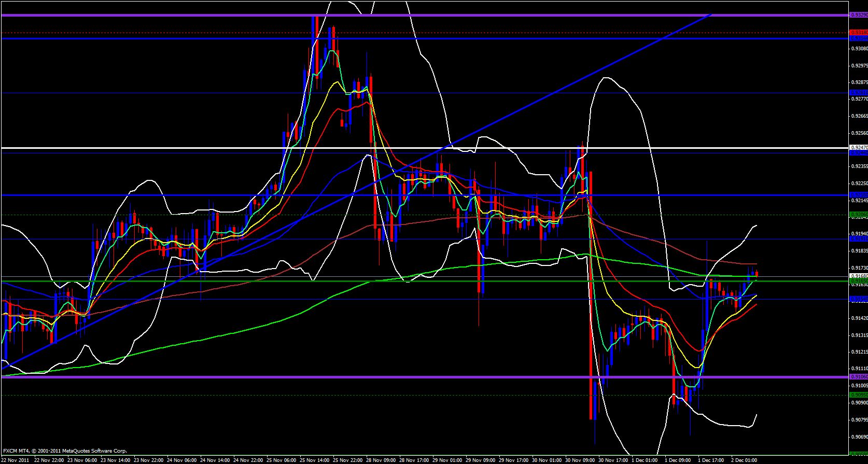Click the green 0.92060 price tag
868x464 pixels.
(x=858, y=214)
